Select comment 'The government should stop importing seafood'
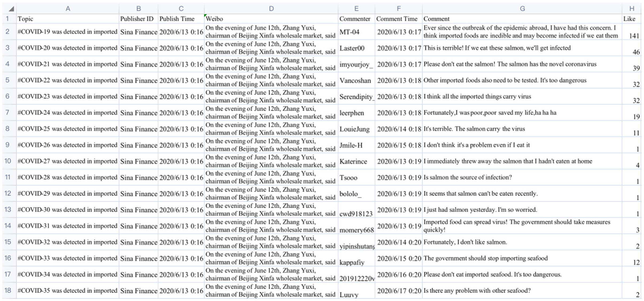 (522, 258)
